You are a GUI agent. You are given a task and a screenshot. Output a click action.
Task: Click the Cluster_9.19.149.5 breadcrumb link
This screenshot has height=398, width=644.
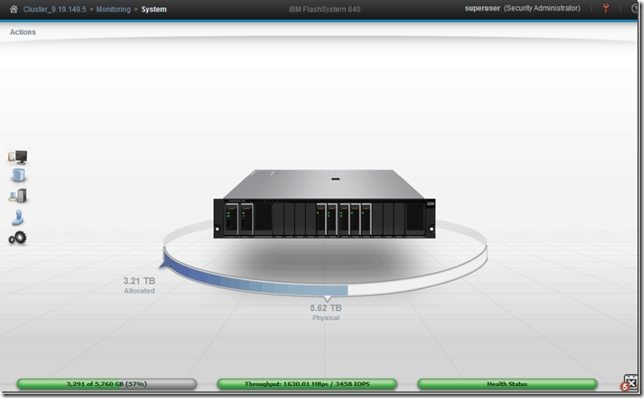(55, 9)
